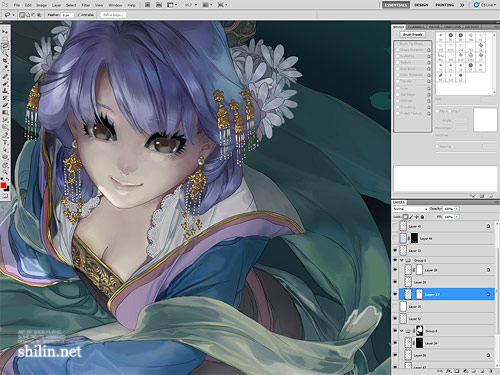Toggle visibility of Group 5
This screenshot has width=500, height=375.
click(395, 260)
